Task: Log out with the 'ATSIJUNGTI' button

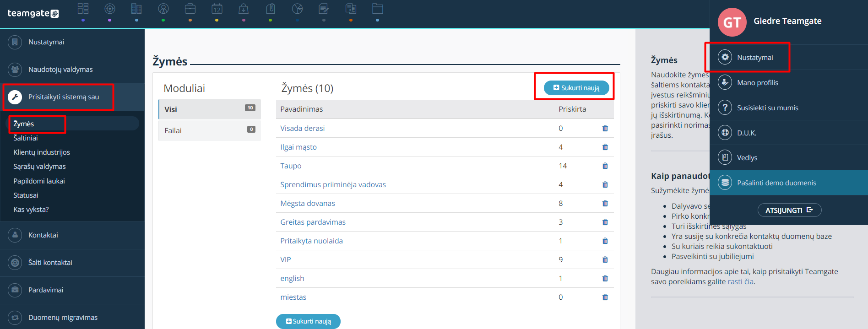Action: 789,210
